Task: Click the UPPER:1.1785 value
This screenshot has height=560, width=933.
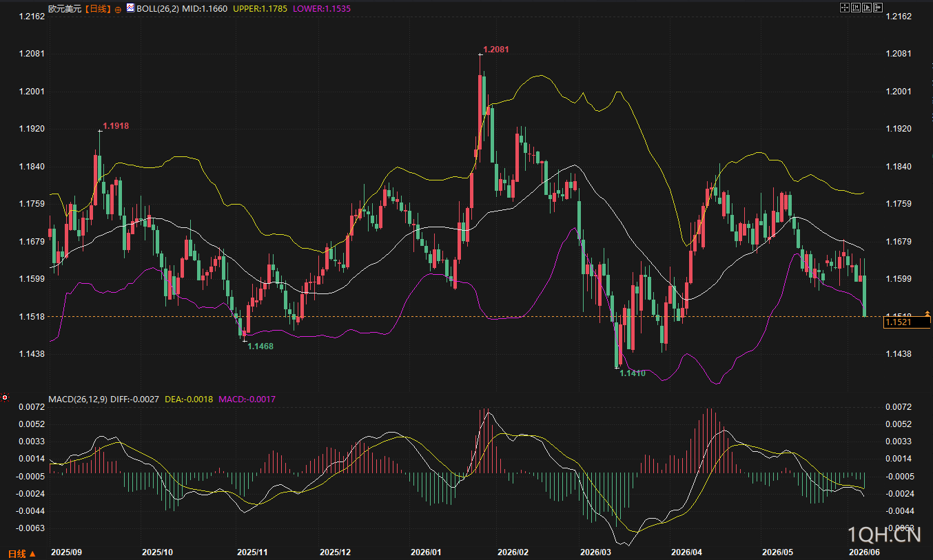Action: [260, 10]
